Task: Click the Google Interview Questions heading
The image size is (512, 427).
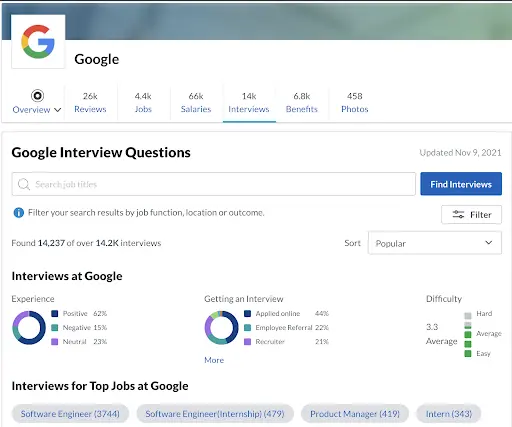Action: coord(101,153)
